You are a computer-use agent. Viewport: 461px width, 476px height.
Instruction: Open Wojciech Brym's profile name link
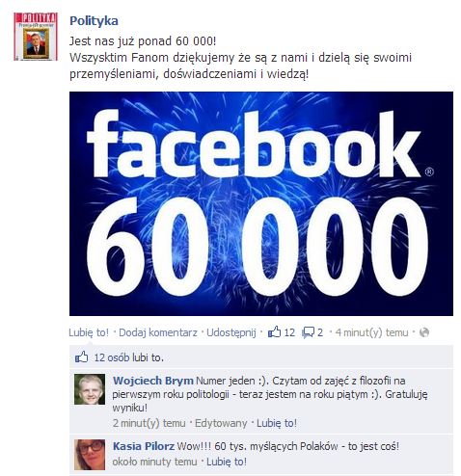153,381
